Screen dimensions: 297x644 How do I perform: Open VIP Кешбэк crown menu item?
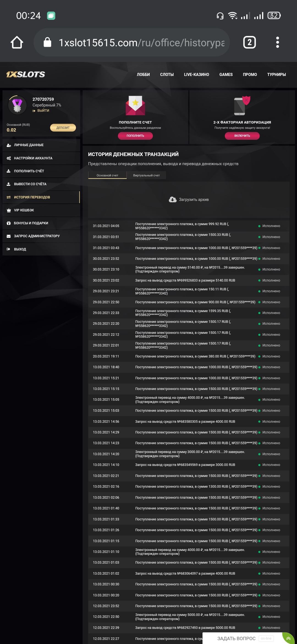(x=24, y=210)
